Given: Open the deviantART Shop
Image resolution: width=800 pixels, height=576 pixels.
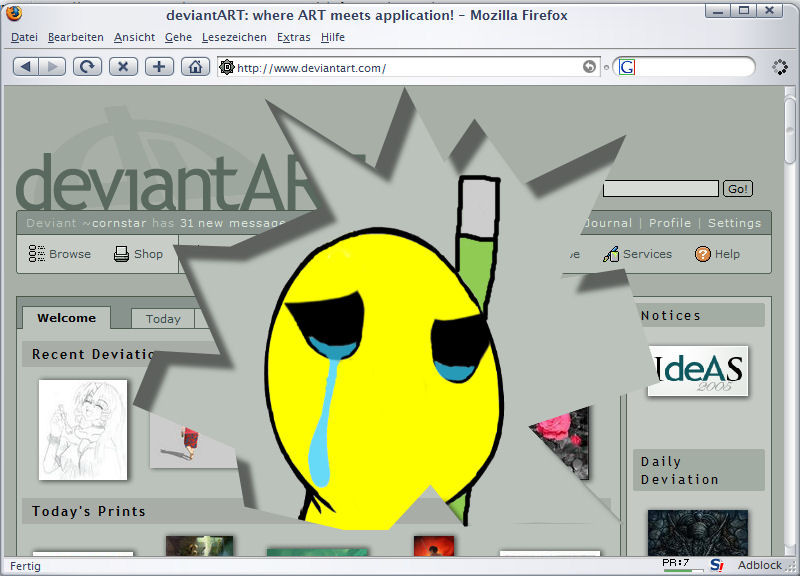Looking at the screenshot, I should coord(138,254).
